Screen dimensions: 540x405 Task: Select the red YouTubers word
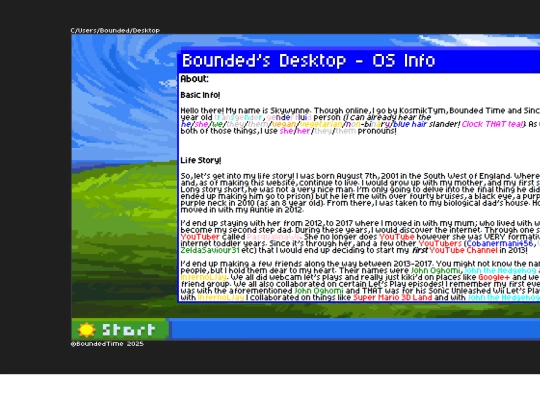coord(440,243)
